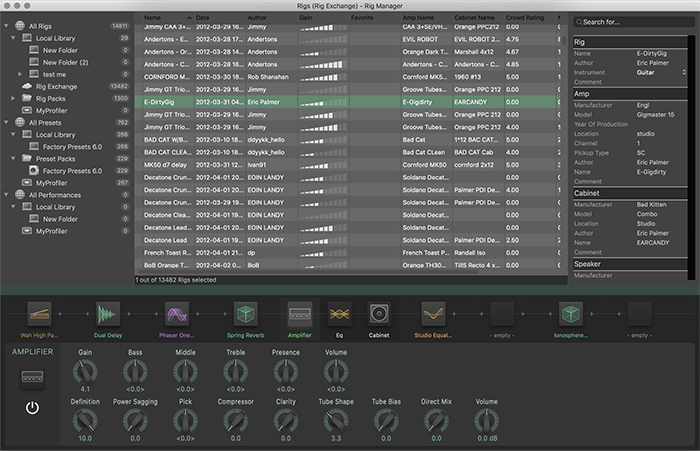Screen dimensions: 700x451
Task: Select the test me folder
Action: (x=54, y=75)
